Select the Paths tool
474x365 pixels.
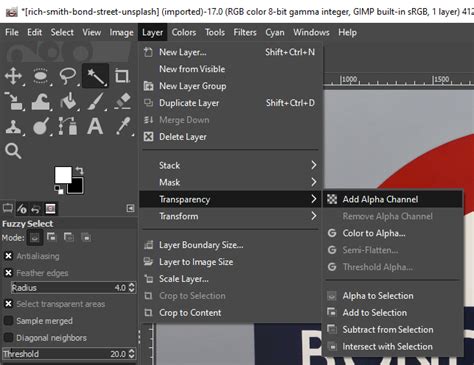[68, 127]
